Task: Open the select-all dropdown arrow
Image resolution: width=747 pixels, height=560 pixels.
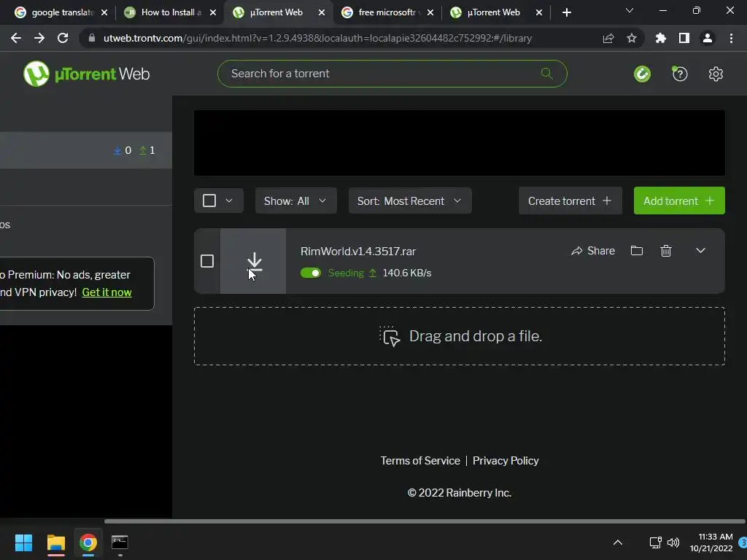Action: coord(229,201)
